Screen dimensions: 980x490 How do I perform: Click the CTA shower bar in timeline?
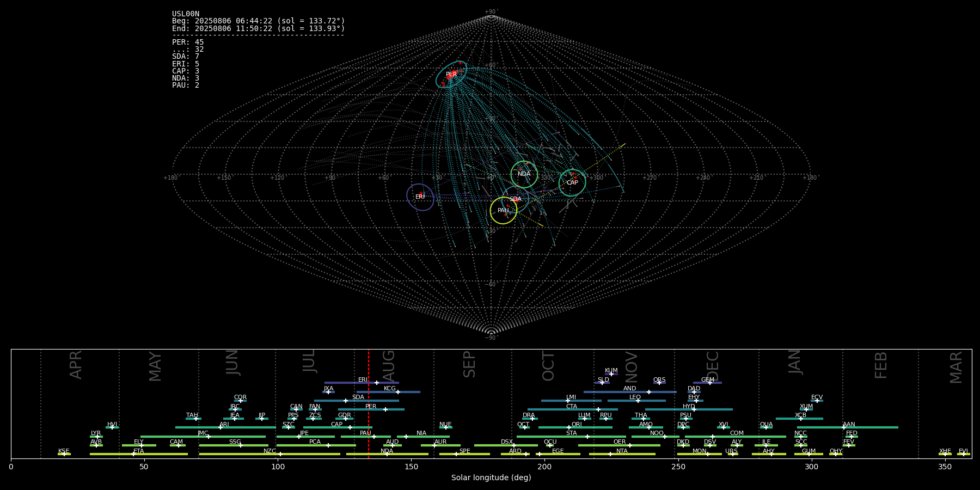click(573, 409)
